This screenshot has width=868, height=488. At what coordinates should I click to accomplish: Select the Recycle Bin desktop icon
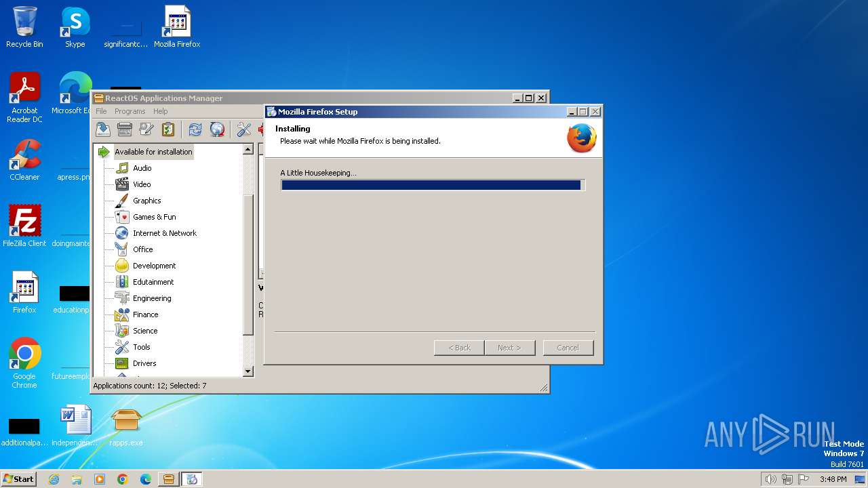[24, 27]
